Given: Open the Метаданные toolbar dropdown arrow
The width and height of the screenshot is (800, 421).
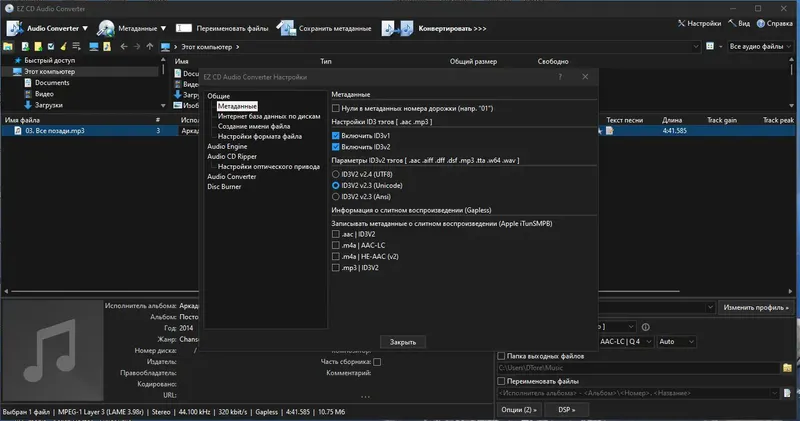Looking at the screenshot, I should coord(163,29).
